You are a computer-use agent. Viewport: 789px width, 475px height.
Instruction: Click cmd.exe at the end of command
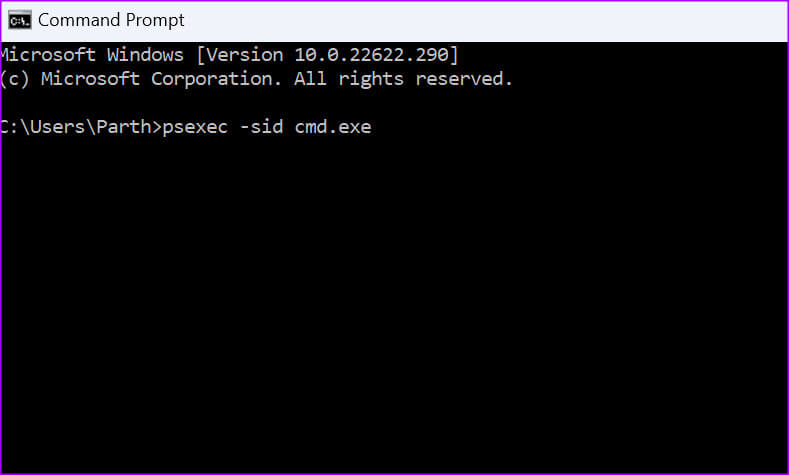tap(333, 127)
